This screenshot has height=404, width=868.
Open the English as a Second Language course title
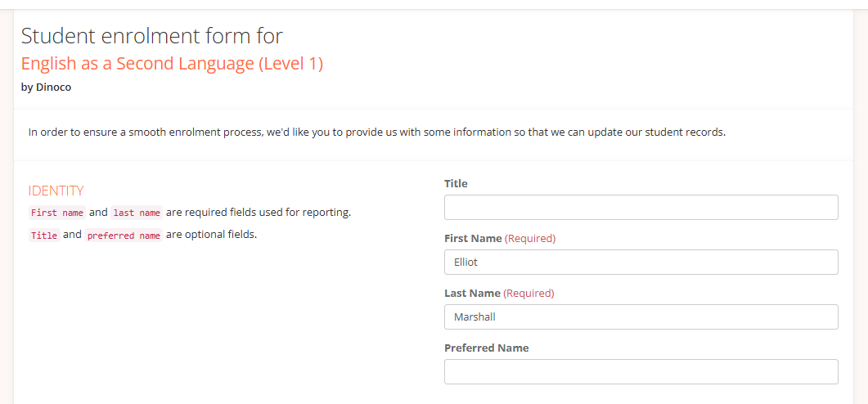click(x=172, y=64)
